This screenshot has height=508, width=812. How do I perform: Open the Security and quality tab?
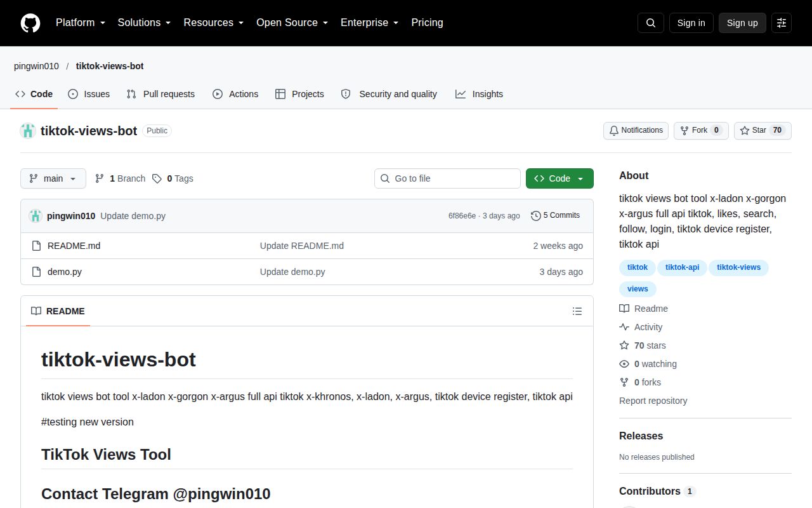point(389,94)
